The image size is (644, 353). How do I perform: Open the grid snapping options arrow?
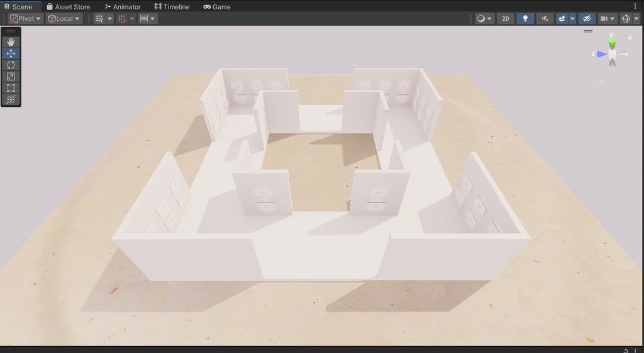[x=132, y=18]
